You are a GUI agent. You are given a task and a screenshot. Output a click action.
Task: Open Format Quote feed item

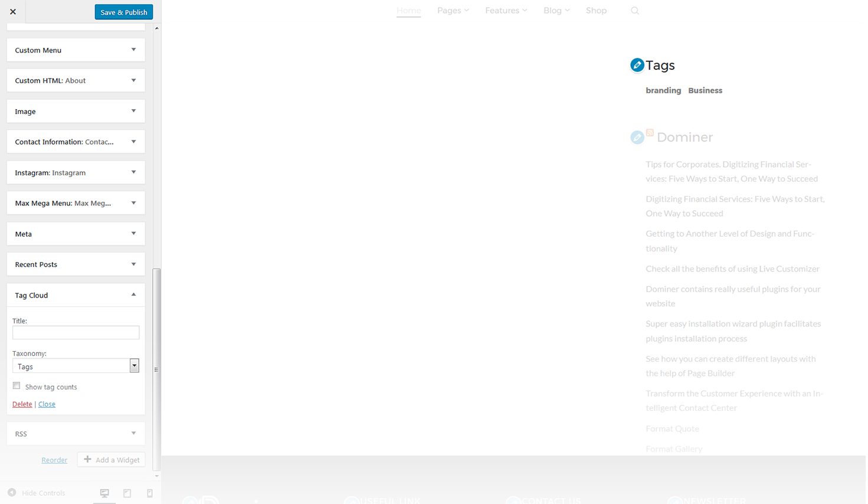point(672,428)
